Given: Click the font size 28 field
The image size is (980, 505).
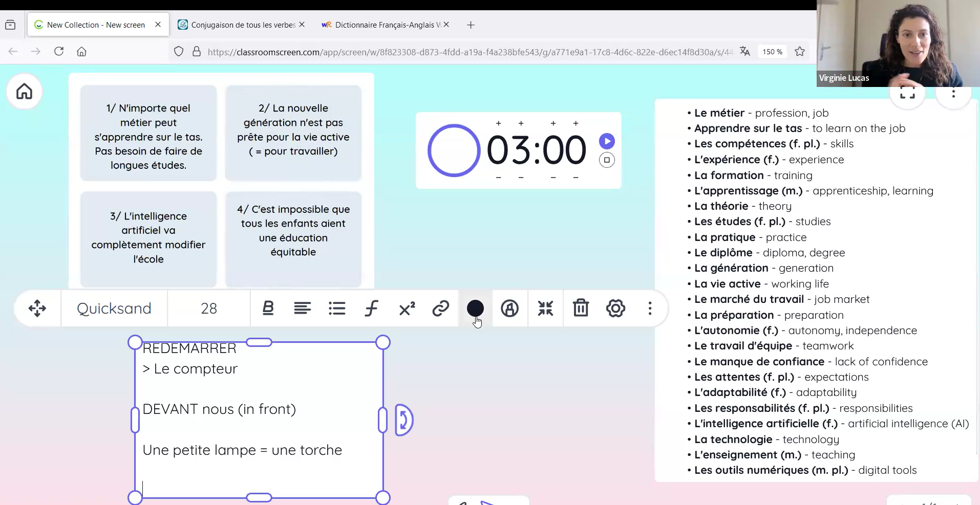Looking at the screenshot, I should [209, 309].
